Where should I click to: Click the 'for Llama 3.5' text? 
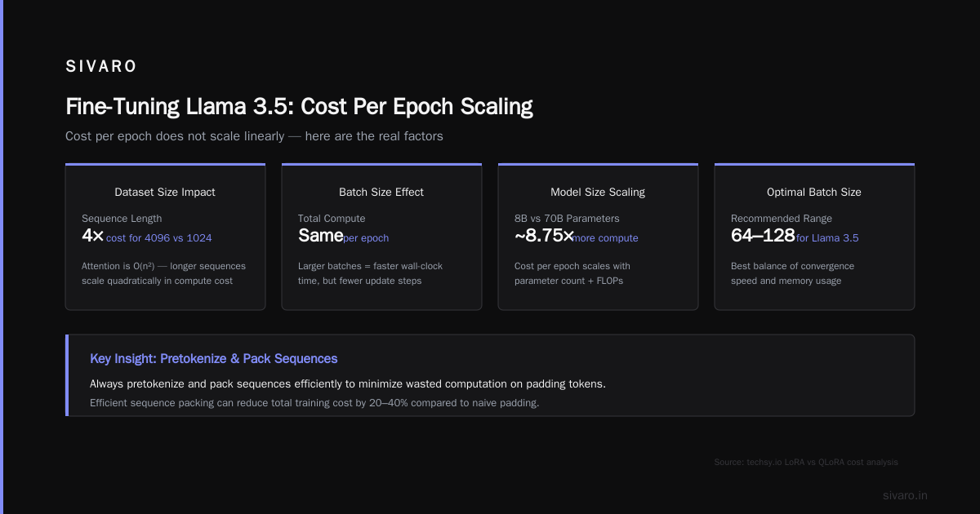tap(827, 238)
